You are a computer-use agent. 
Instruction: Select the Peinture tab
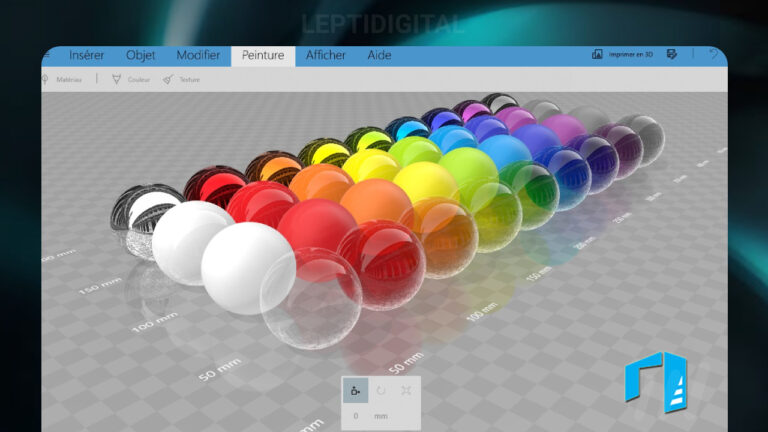tap(263, 55)
